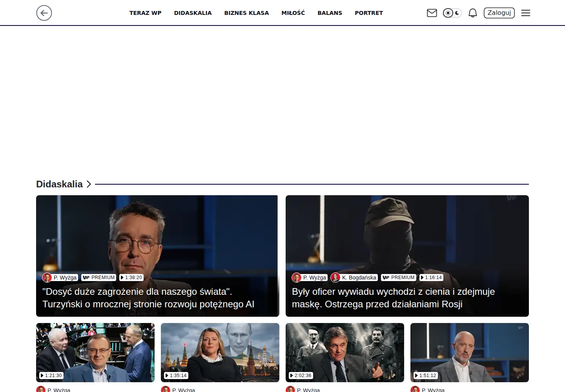Click the PREMIUM badge on the AI video
This screenshot has height=392, width=565.
99,278
